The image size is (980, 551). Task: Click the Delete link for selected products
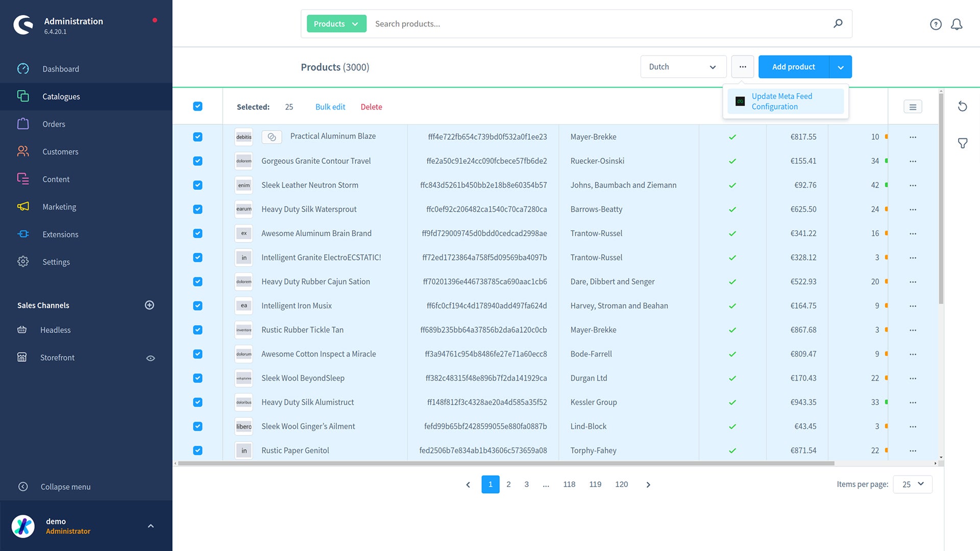coord(371,107)
